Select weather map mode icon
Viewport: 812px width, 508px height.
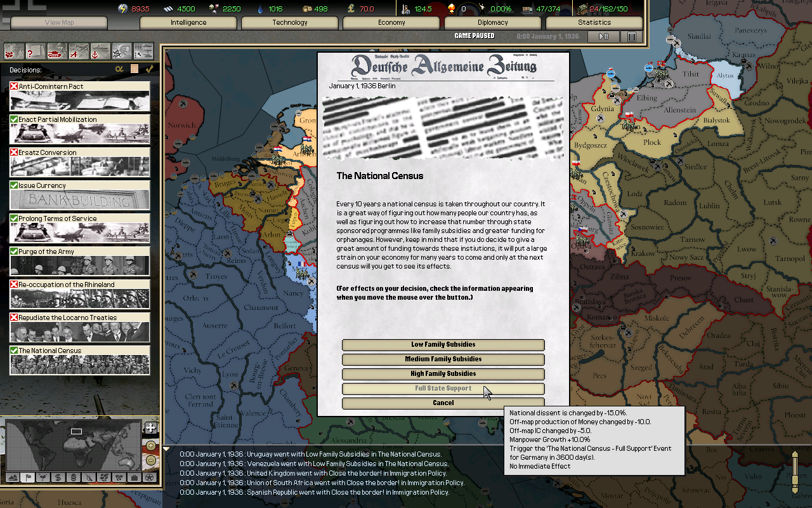pos(43,477)
